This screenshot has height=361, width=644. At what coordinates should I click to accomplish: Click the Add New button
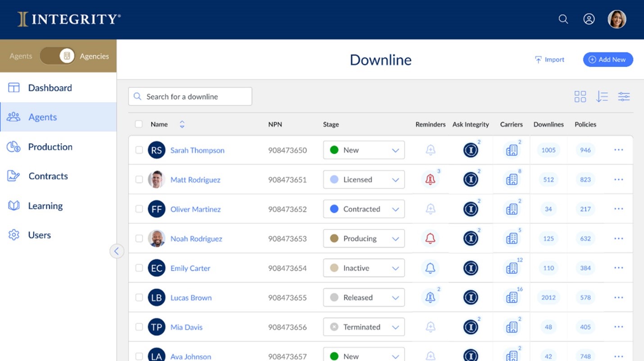(x=608, y=59)
